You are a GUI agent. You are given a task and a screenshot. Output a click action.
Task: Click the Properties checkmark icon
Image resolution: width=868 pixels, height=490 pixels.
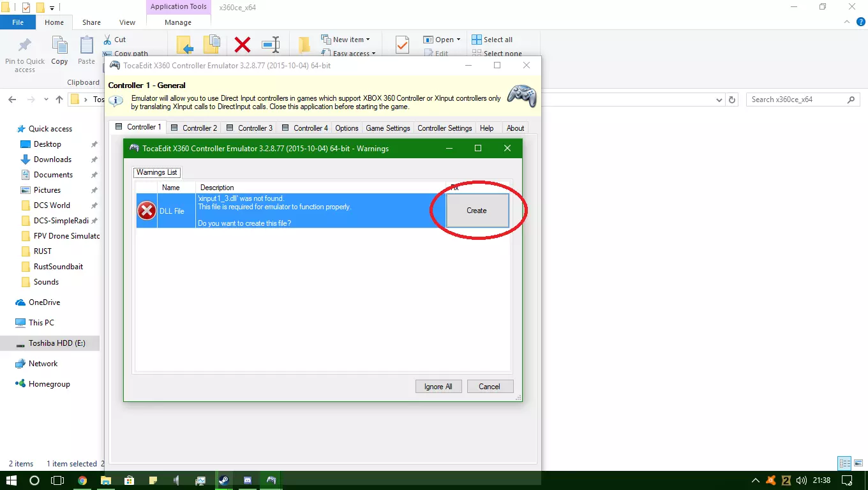pos(402,45)
